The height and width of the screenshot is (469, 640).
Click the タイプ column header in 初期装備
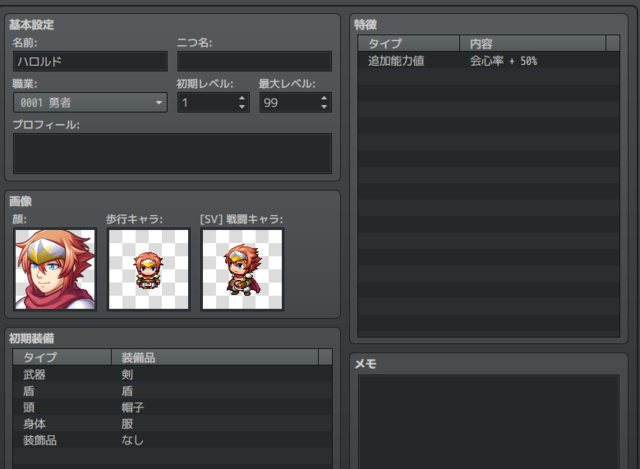coord(62,357)
